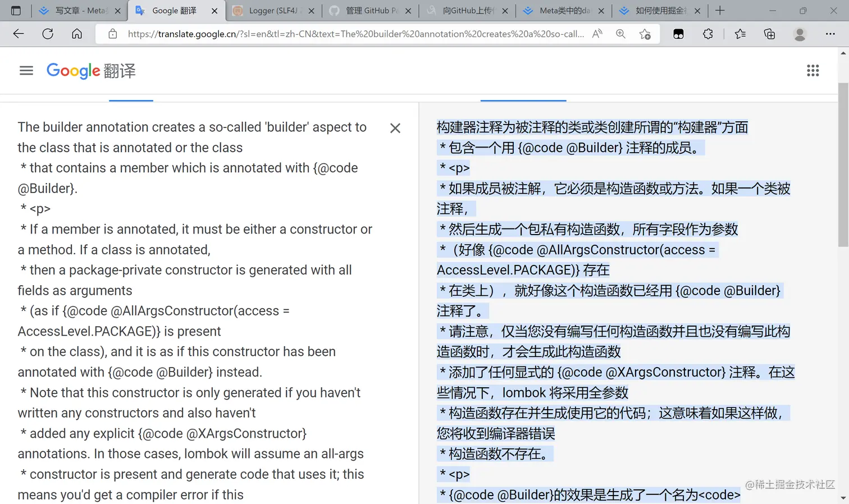
Task: Open the Google apps grid launcher
Action: tap(813, 71)
